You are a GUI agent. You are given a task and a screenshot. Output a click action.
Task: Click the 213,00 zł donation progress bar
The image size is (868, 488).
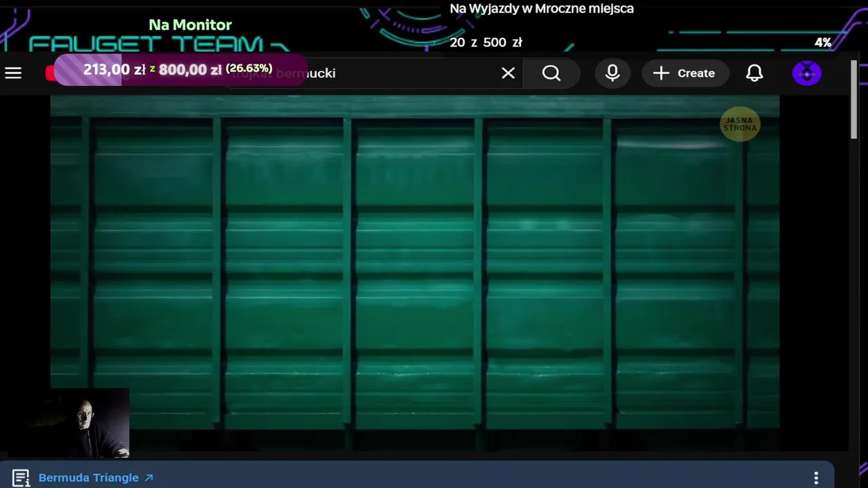click(180, 69)
